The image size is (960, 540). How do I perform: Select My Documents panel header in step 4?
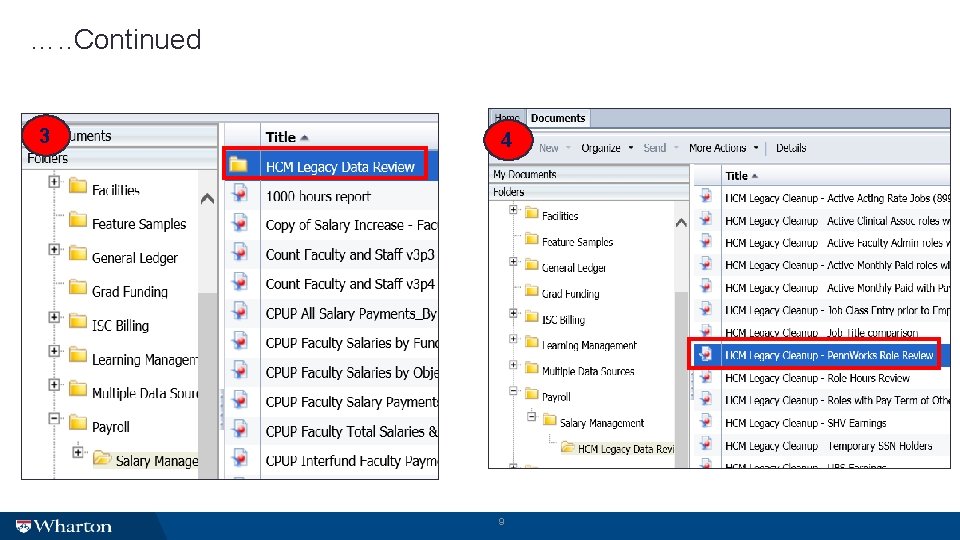[x=589, y=174]
